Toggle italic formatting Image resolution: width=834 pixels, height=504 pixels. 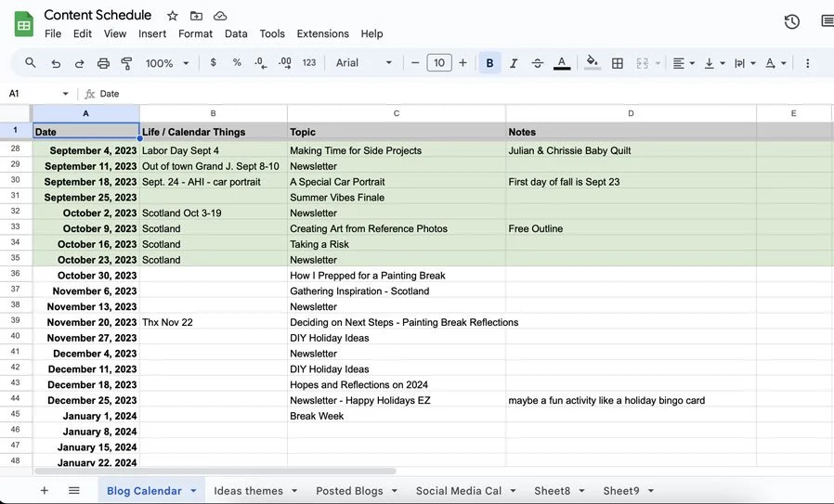(514, 63)
